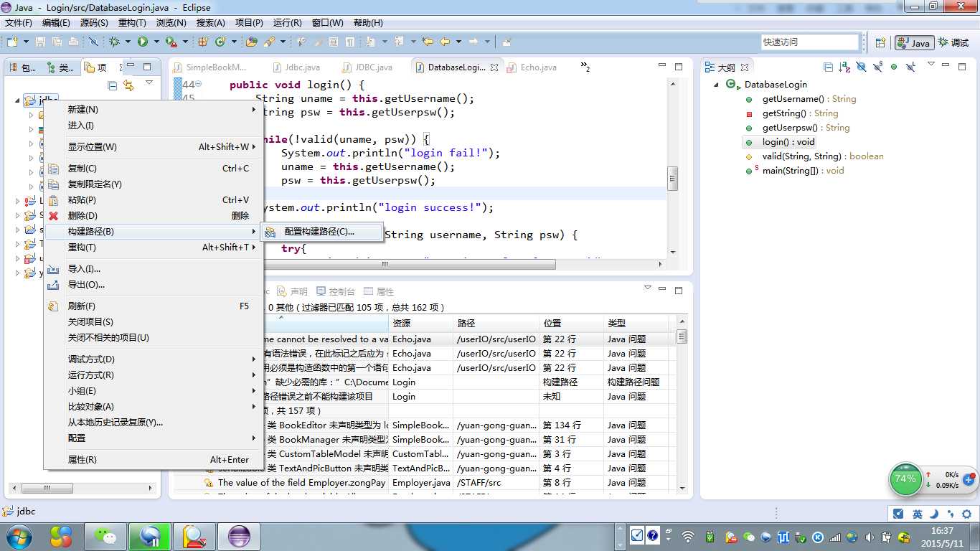
Task: Collapse the DatabaseLogin class node
Action: [716, 85]
